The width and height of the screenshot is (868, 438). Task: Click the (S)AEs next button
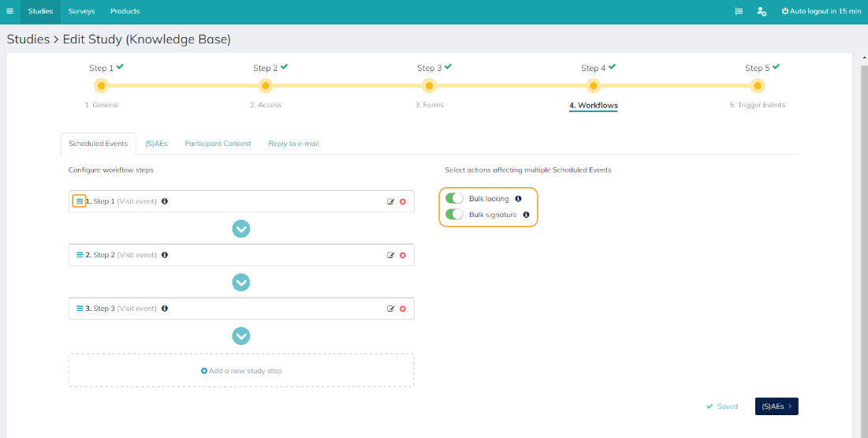[777, 406]
